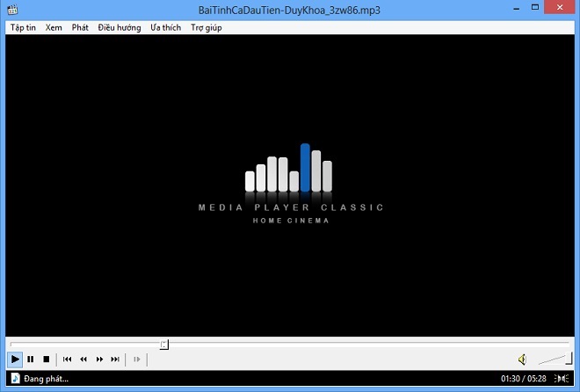Pause the current track
The image size is (580, 392).
point(31,359)
